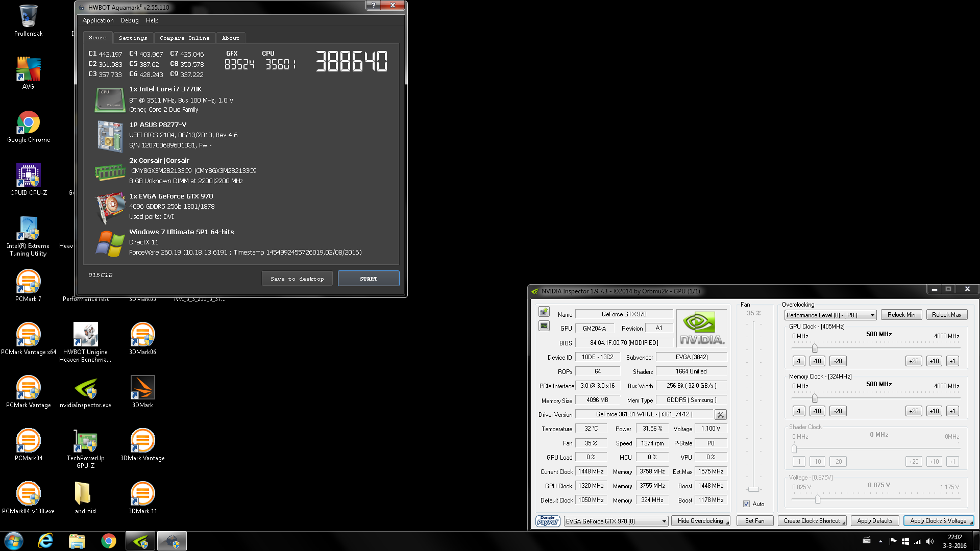This screenshot has width=980, height=551.
Task: Open the Google Chrome desktop shortcut
Action: coord(28,127)
